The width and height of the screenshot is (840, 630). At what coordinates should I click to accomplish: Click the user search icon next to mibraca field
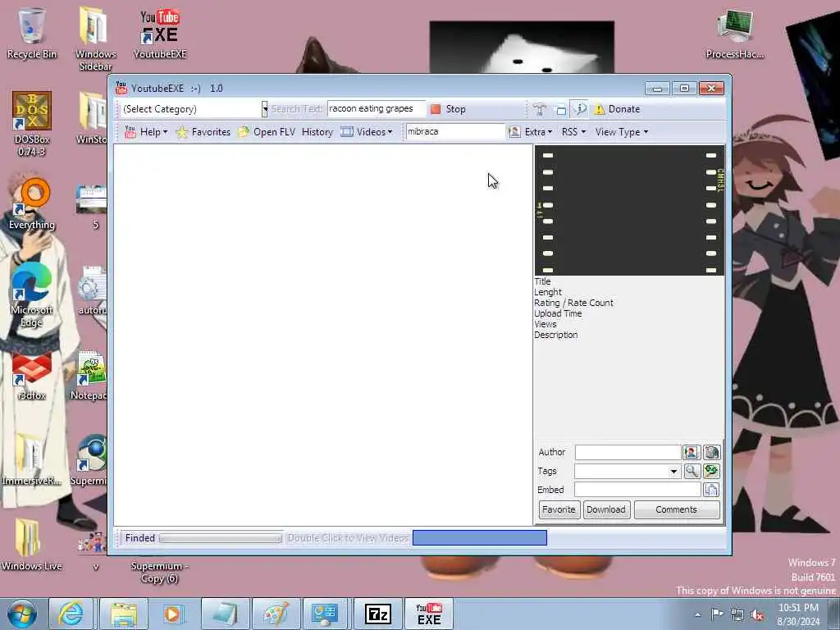(x=514, y=132)
